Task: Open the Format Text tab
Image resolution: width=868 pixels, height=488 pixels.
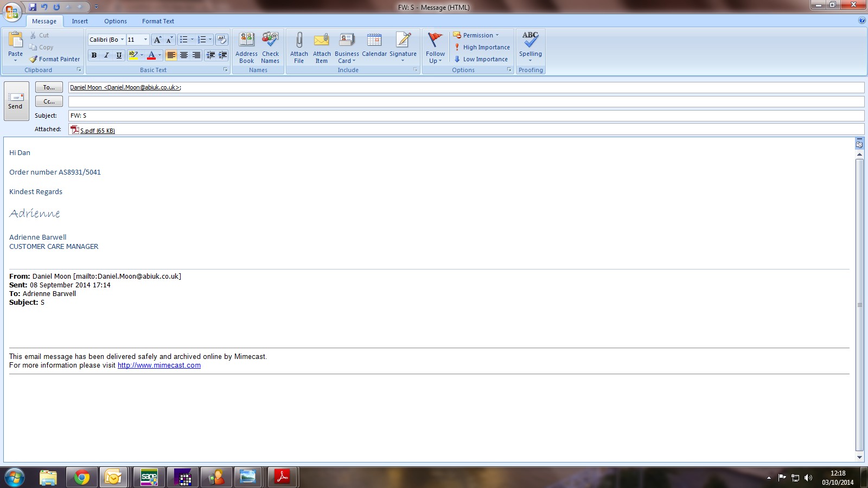Action: [158, 21]
